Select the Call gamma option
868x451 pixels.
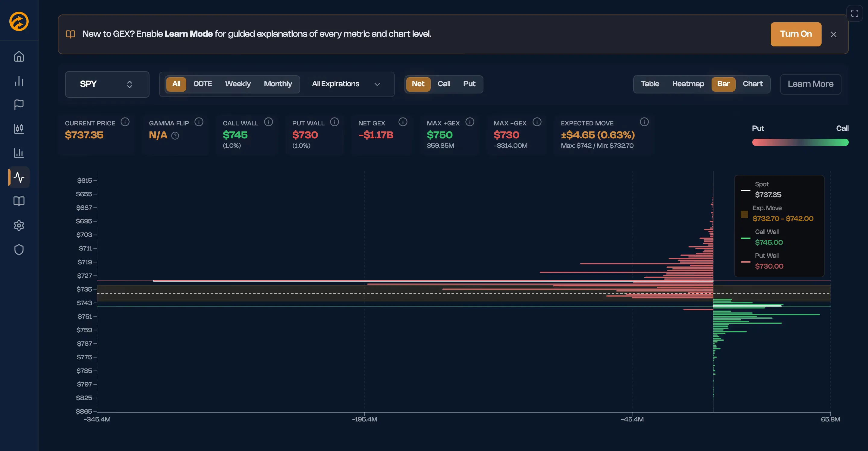tap(444, 84)
